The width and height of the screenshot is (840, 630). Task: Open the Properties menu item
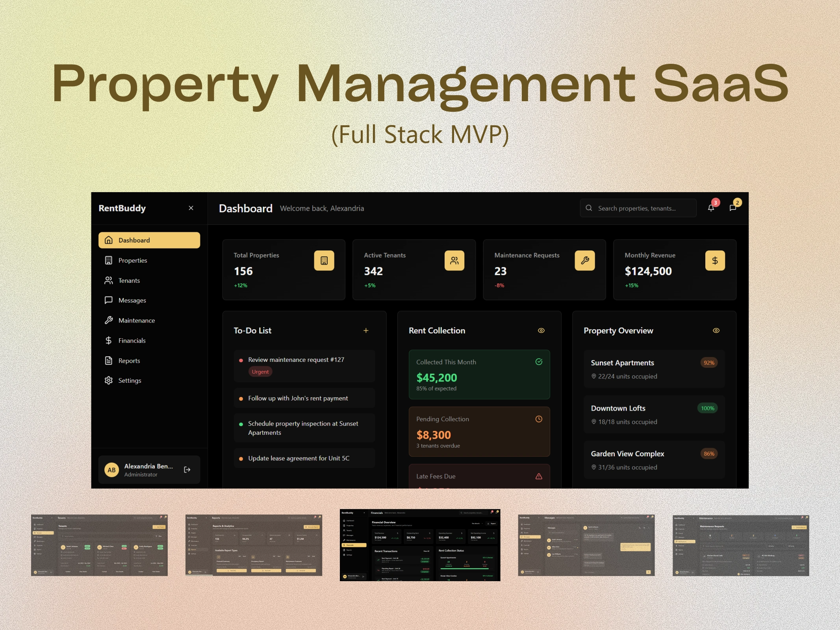[133, 260]
